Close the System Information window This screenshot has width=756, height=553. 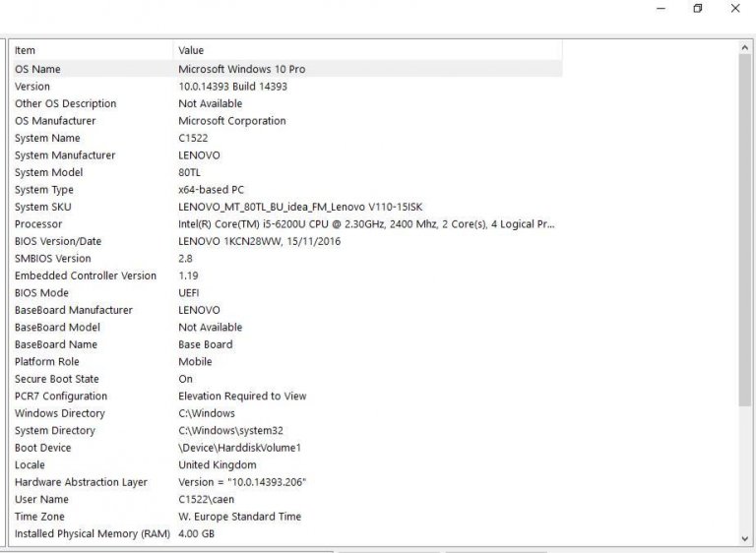click(735, 9)
